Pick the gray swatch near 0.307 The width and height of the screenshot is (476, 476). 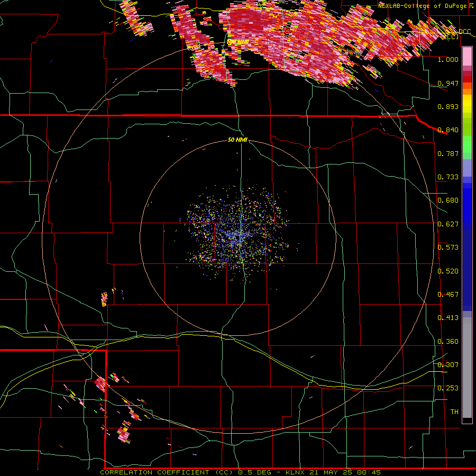pos(467,368)
